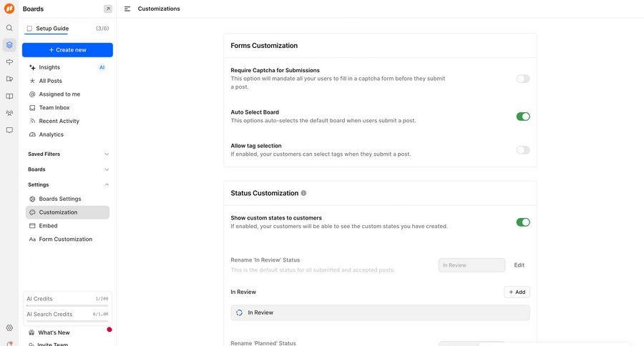Image resolution: width=644 pixels, height=346 pixels.
Task: Open the Setup Guide link
Action: point(52,29)
